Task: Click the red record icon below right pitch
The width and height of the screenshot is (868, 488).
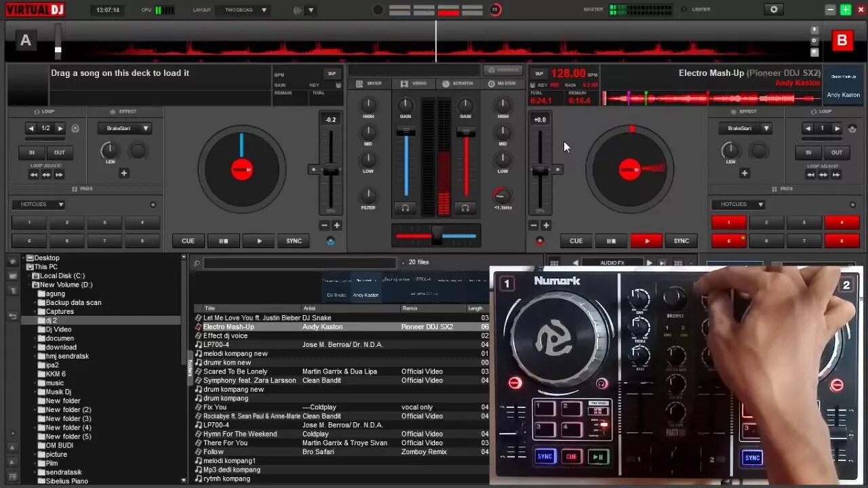Action: 540,241
